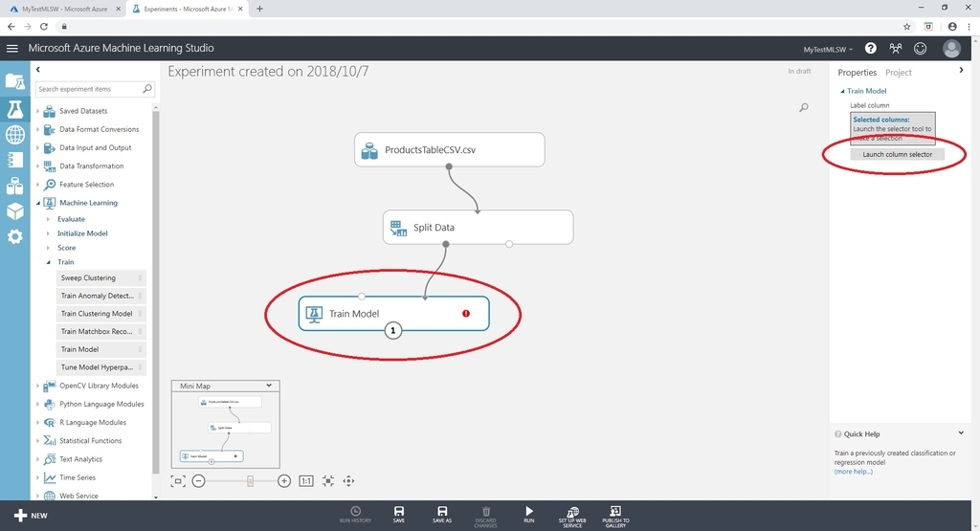This screenshot has height=531, width=980.
Task: Click Publish to Gallery
Action: tap(615, 516)
